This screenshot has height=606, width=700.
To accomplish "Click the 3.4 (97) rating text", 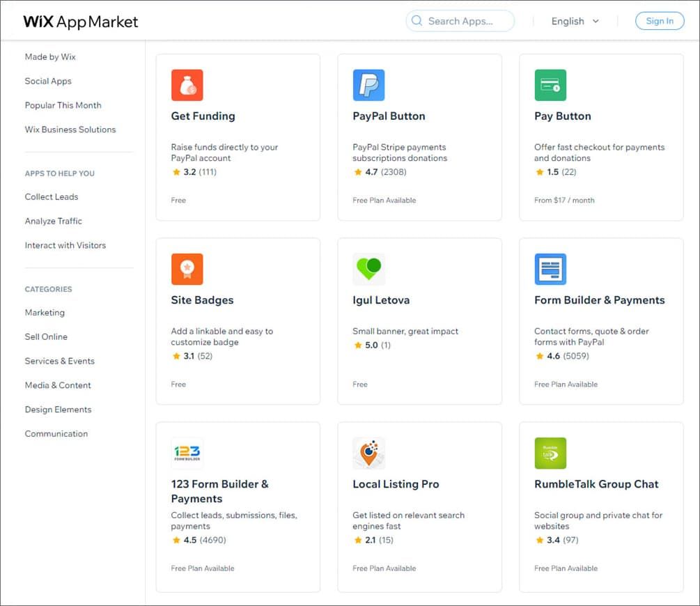I will click(x=563, y=540).
